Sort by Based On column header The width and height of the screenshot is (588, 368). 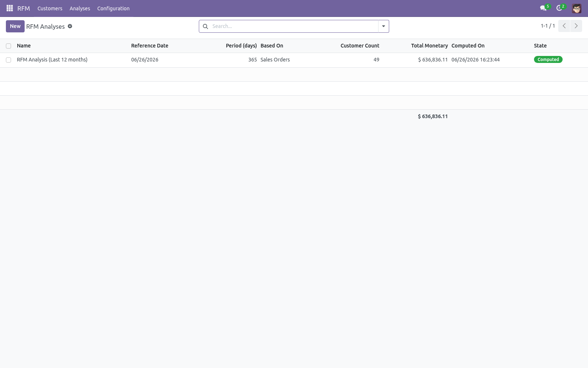point(272,46)
